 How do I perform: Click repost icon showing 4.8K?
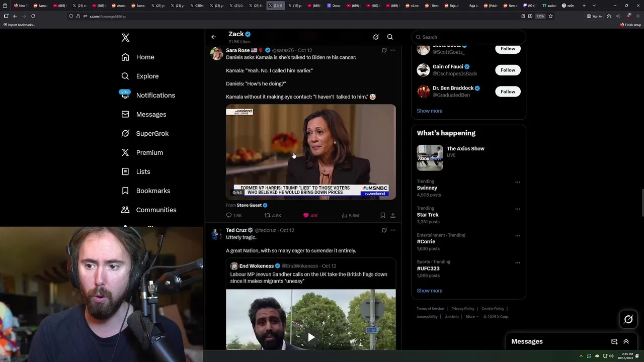(x=268, y=215)
